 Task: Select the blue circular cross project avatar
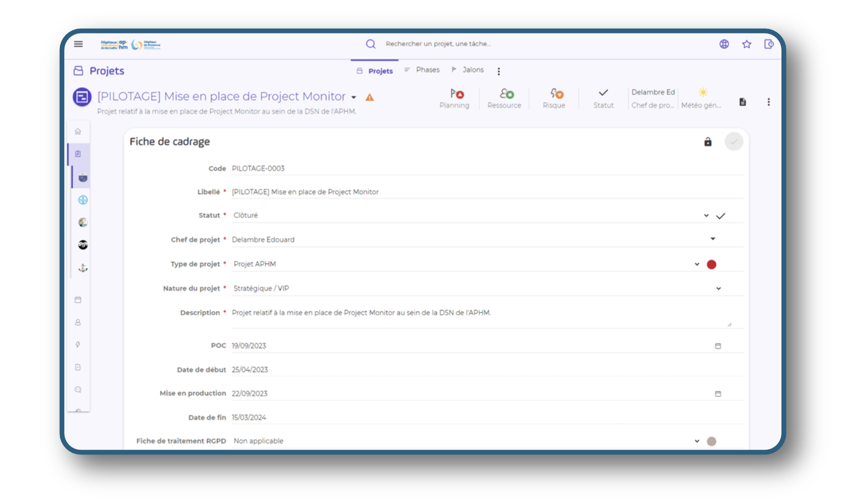83,200
